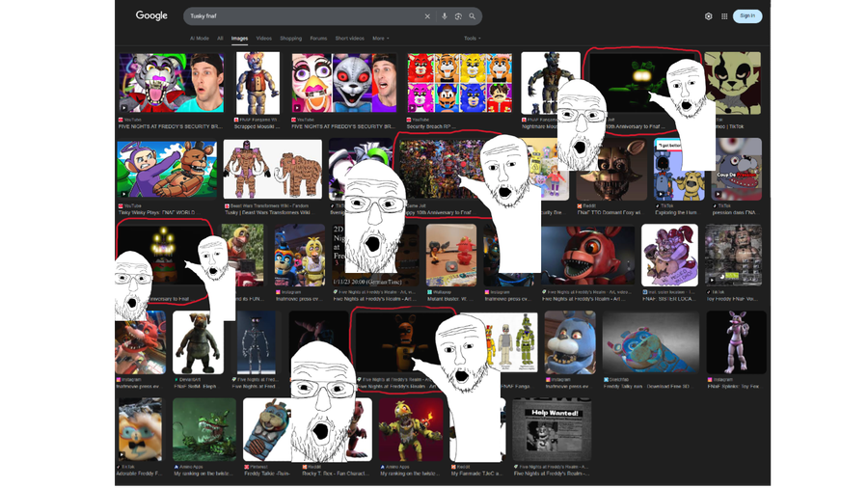
Task: Click the 'Rocky T. Rex - Fan Character' caption
Action: click(336, 474)
